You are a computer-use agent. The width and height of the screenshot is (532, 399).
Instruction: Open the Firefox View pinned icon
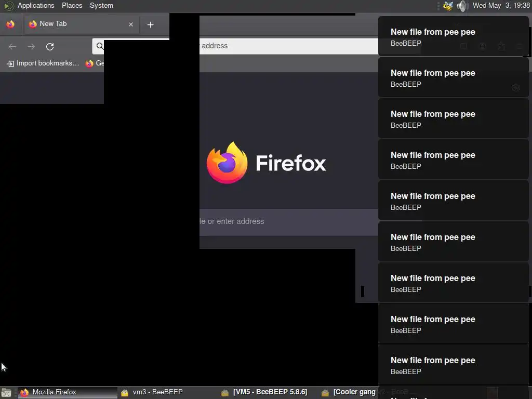[x=10, y=24]
